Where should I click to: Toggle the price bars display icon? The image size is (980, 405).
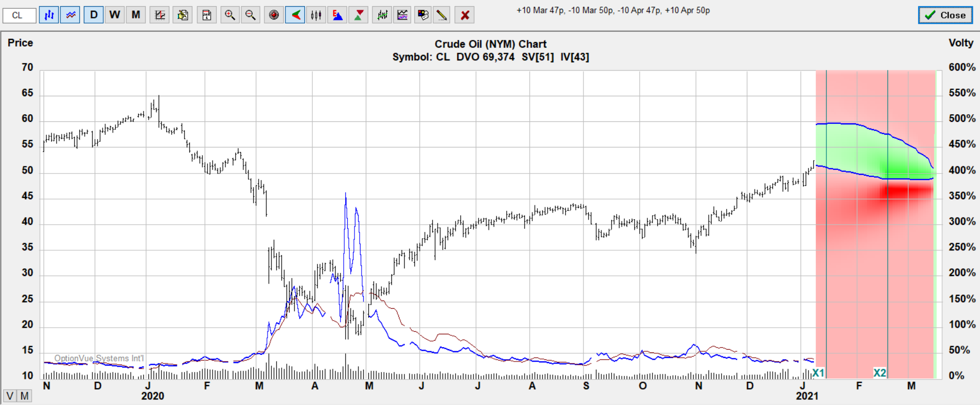(x=49, y=15)
